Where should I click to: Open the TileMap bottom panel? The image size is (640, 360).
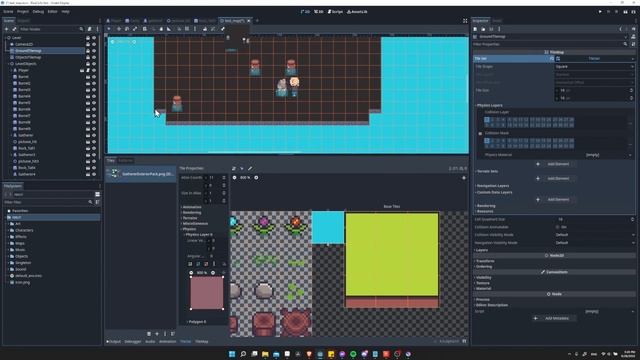(x=202, y=342)
